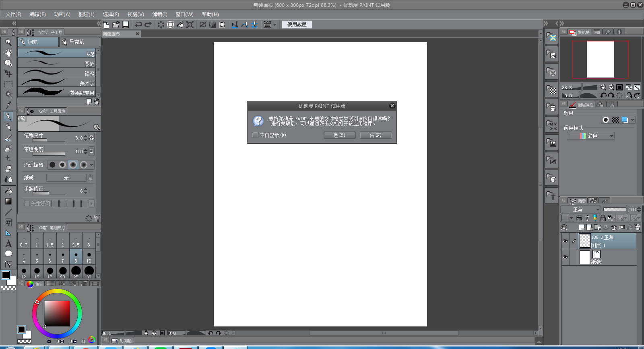Click the 图层 1 layer thumbnail
644x349 pixels.
[x=584, y=241]
